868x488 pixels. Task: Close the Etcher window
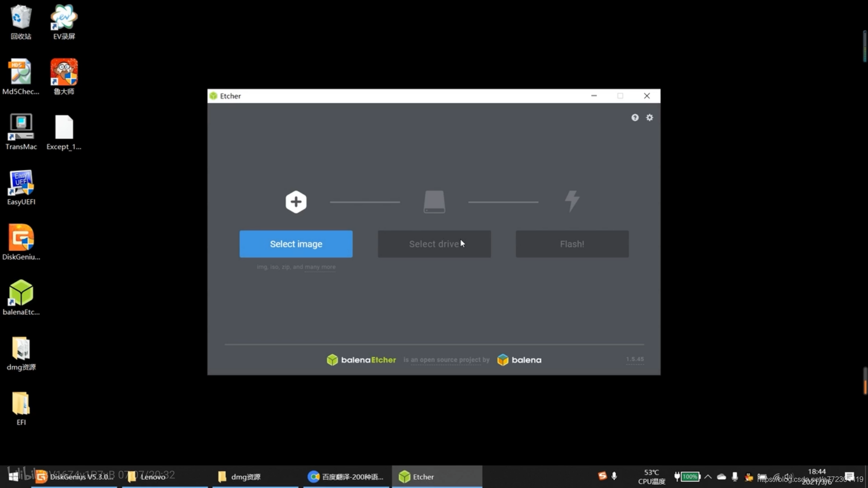pos(647,96)
